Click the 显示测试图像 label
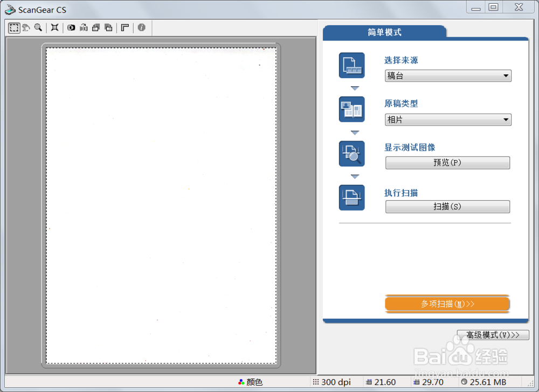Screen dimensions: 539x392 coord(410,147)
